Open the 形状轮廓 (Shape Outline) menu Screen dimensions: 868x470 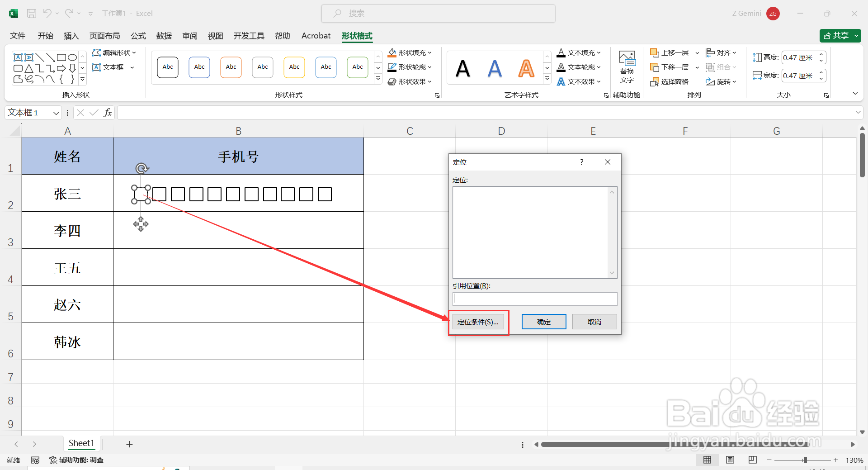pos(409,67)
